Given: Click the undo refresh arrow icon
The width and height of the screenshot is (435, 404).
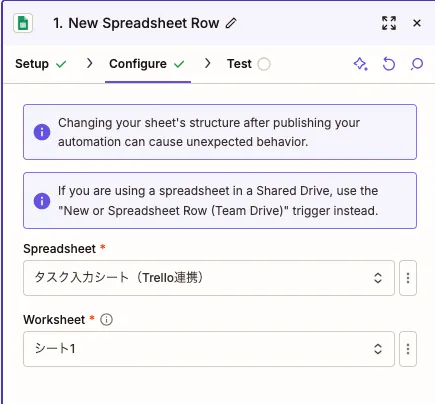Looking at the screenshot, I should (x=389, y=64).
